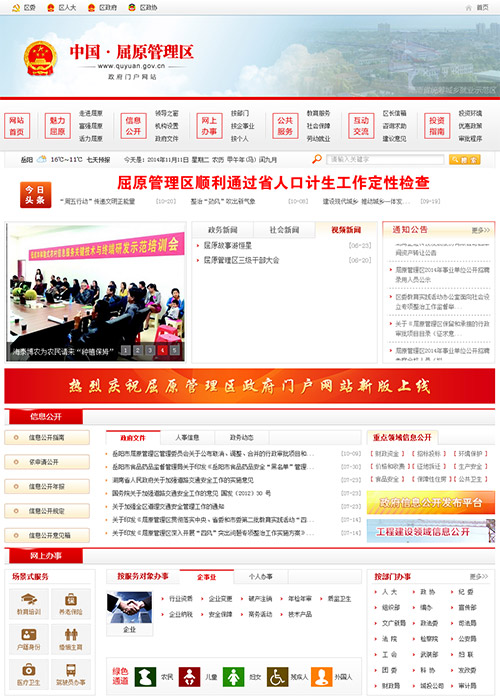This screenshot has width=500, height=699.
Task: Click the 残疾人 wheelchair icon
Action: coord(277,677)
